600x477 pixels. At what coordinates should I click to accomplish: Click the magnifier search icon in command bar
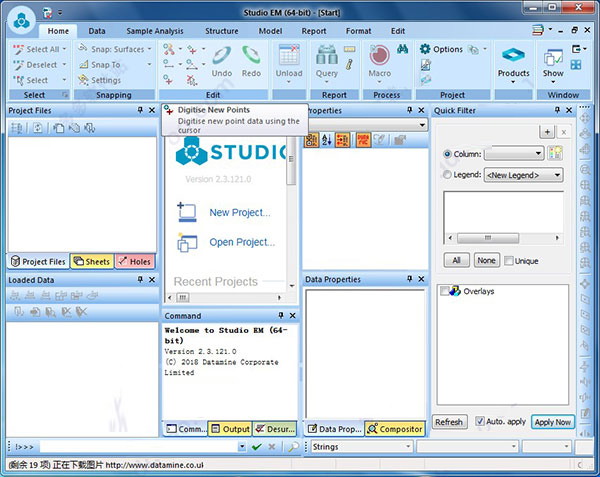293,447
